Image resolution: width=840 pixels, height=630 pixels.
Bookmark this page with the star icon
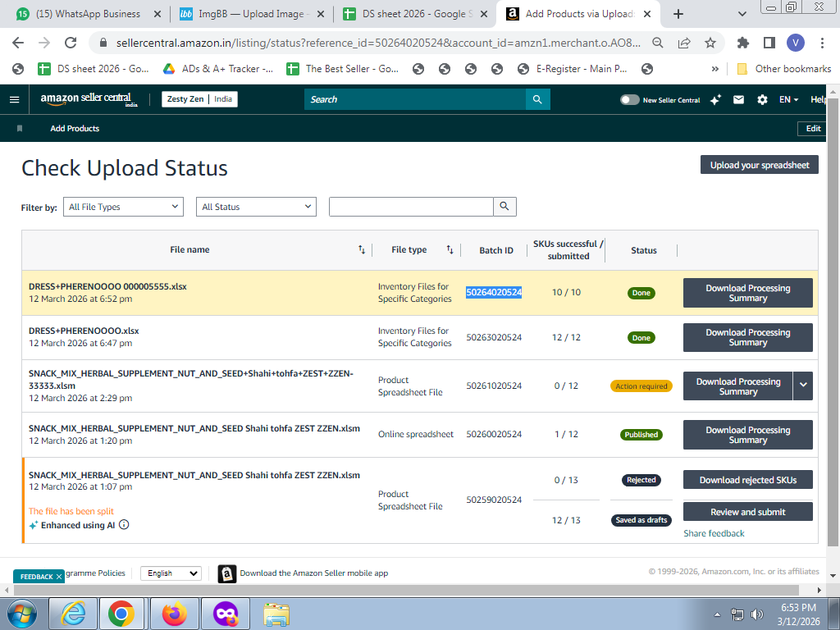tap(710, 43)
